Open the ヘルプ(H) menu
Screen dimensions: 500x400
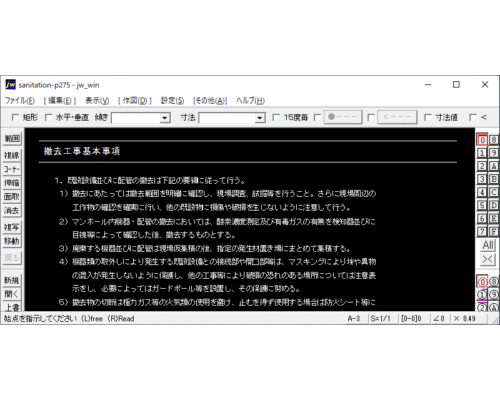click(250, 101)
